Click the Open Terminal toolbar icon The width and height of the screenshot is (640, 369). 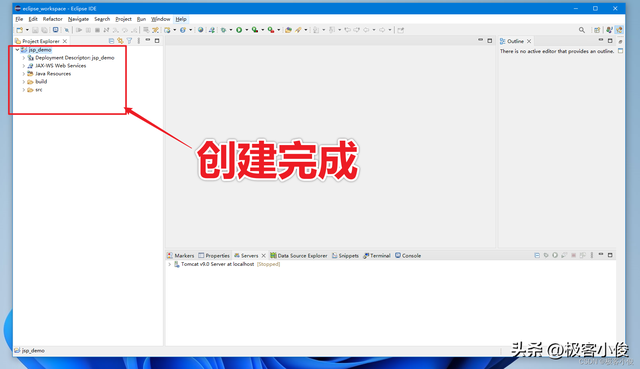point(56,30)
